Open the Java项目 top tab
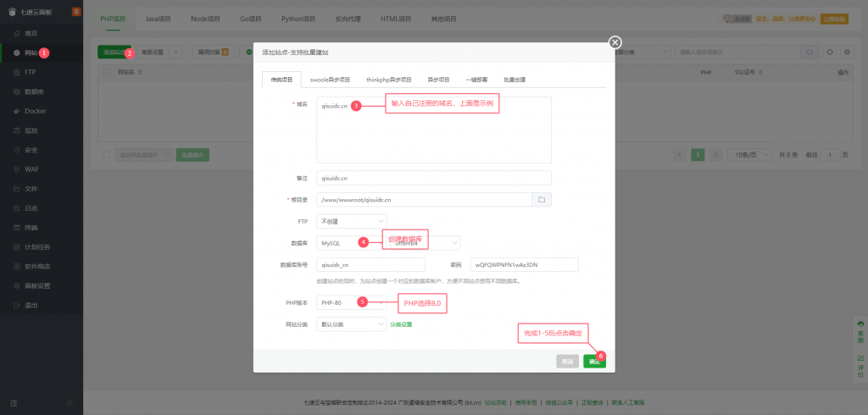The image size is (868, 415). click(x=159, y=19)
